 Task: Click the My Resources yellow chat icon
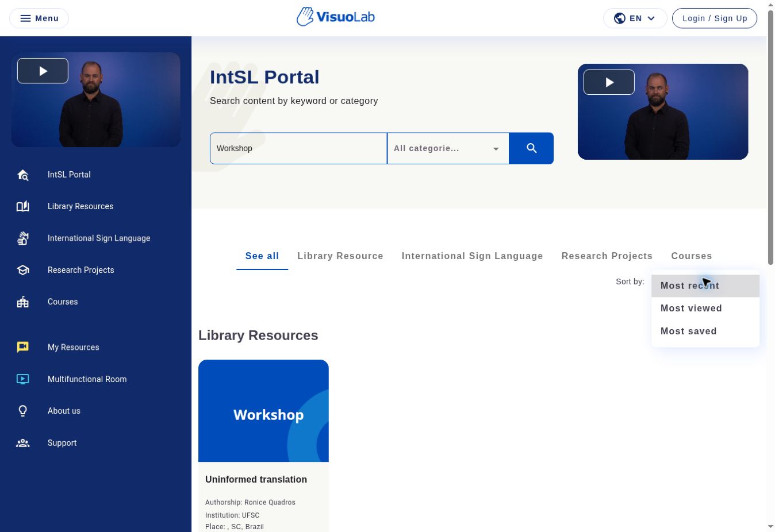coord(23,347)
